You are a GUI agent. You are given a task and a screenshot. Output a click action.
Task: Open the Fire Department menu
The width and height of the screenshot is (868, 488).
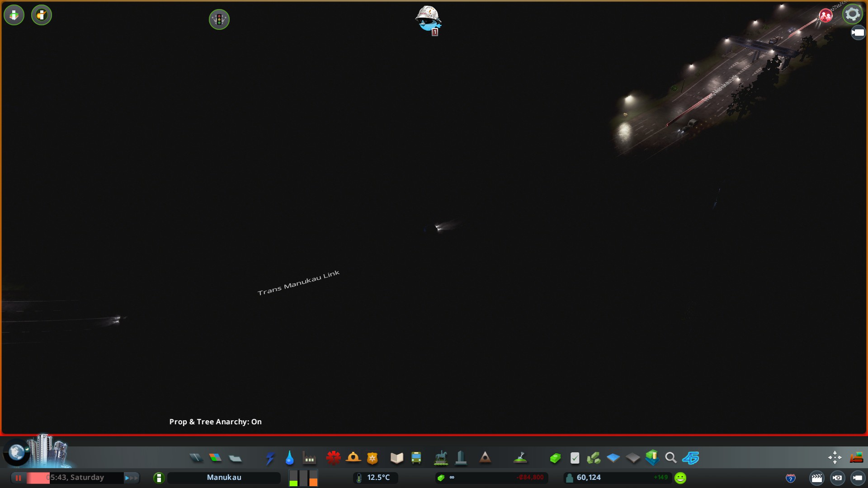[353, 458]
